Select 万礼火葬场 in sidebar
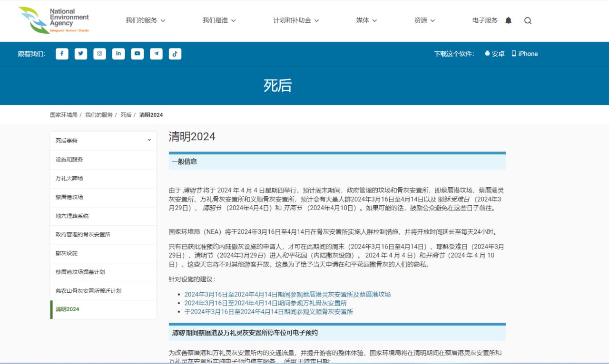This screenshot has height=364, width=609. [x=103, y=178]
